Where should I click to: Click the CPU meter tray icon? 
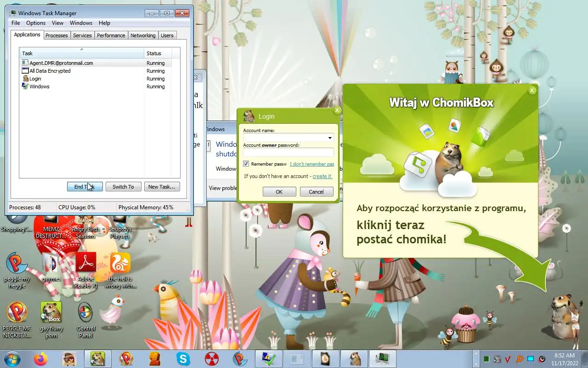coord(486,359)
